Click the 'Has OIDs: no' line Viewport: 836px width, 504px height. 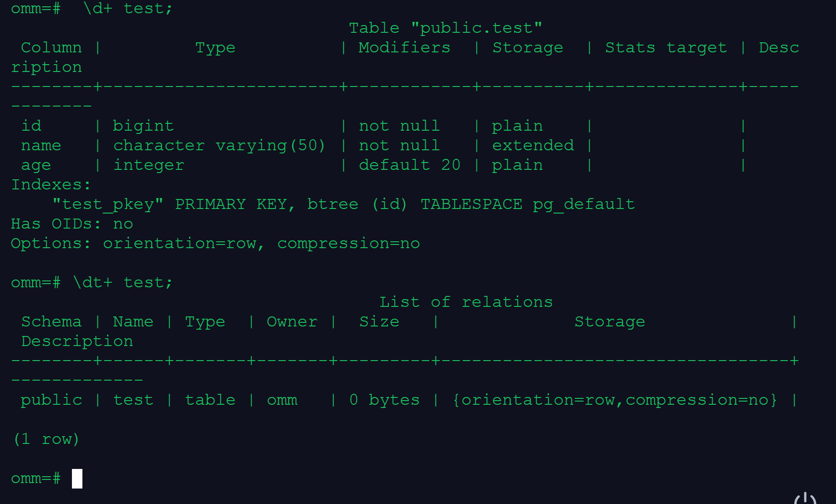click(x=72, y=224)
